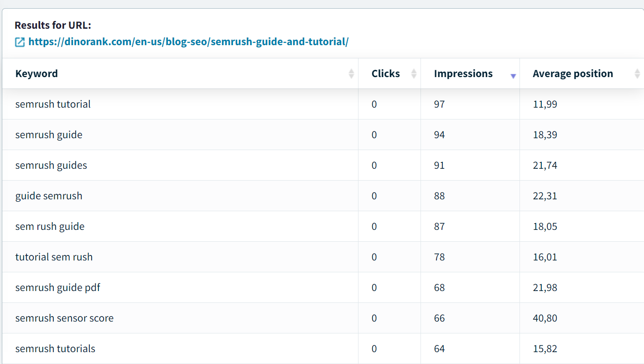Click the sort arrows in Clicks header
The image size is (644, 364).
(413, 73)
